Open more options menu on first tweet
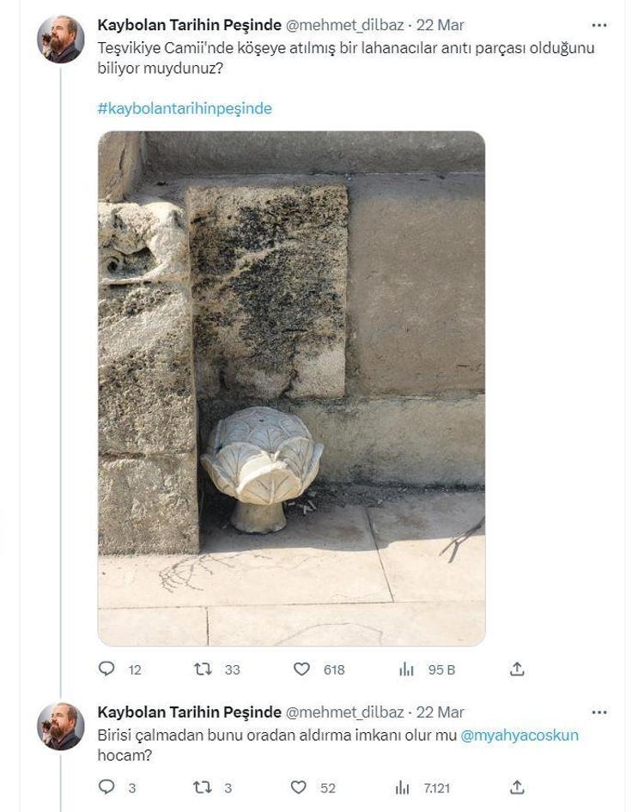Screen dimensions: 644x812 tap(599, 26)
